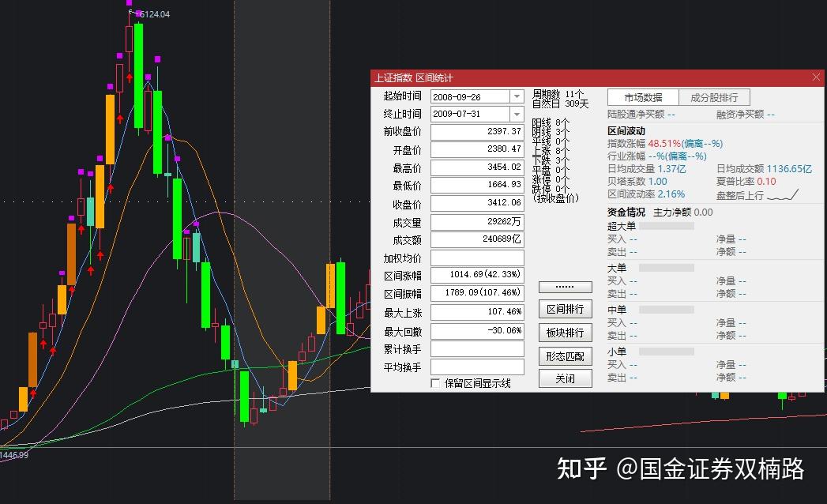
Task: Click the 最大回撤 field showing -30.06%
Action: (477, 331)
